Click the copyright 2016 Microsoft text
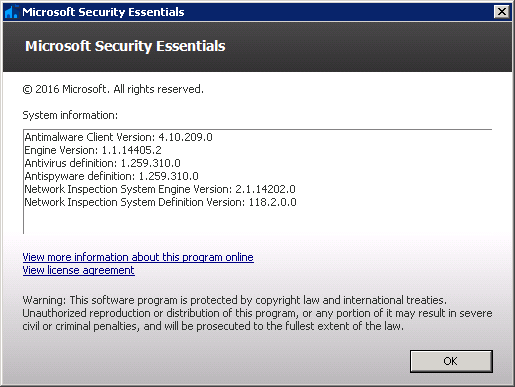515x387 pixels. pyautogui.click(x=113, y=89)
